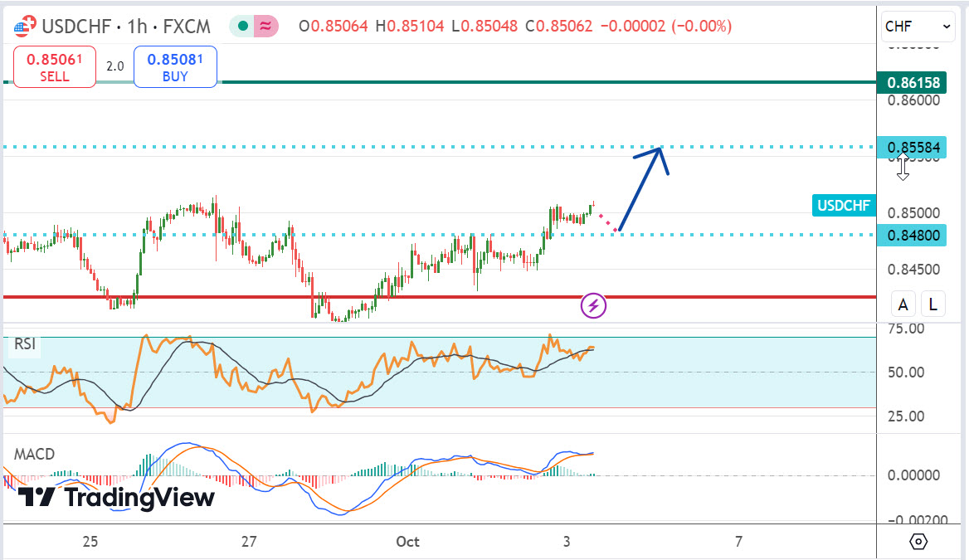Click the SELL button at 0.85061

tap(54, 67)
